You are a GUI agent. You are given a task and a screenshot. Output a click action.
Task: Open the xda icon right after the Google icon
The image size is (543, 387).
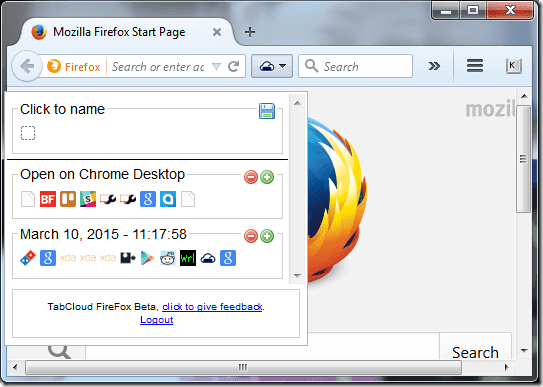click(x=68, y=258)
